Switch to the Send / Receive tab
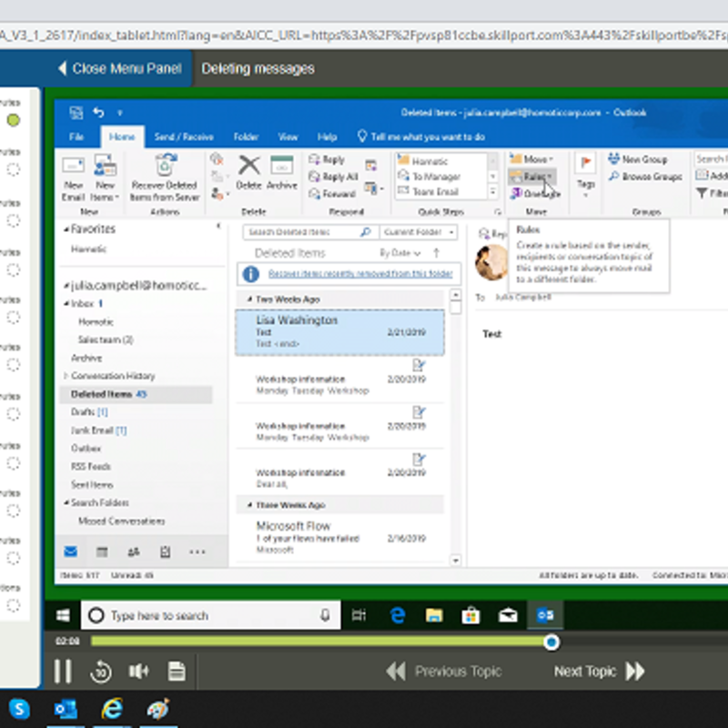The width and height of the screenshot is (728, 728). coord(184,136)
